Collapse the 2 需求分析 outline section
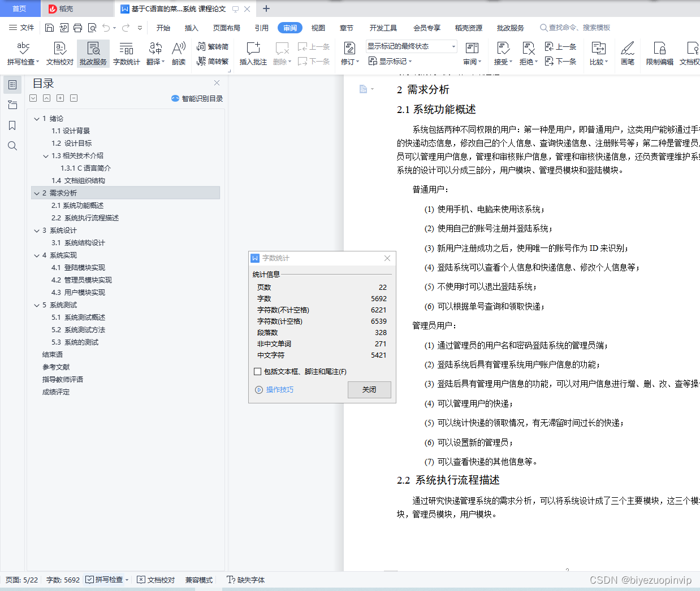700x591 pixels. [36, 193]
